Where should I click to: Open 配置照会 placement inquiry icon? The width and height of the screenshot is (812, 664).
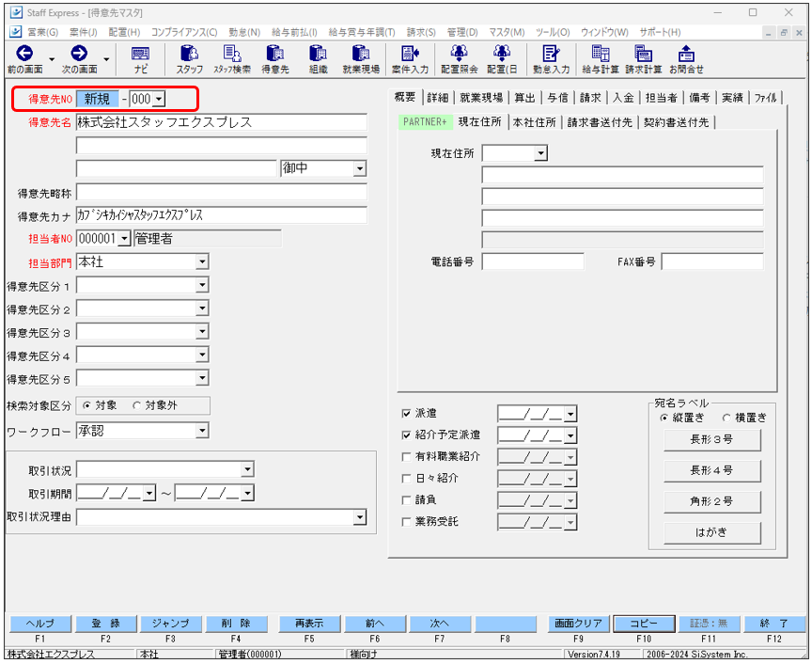pos(459,59)
